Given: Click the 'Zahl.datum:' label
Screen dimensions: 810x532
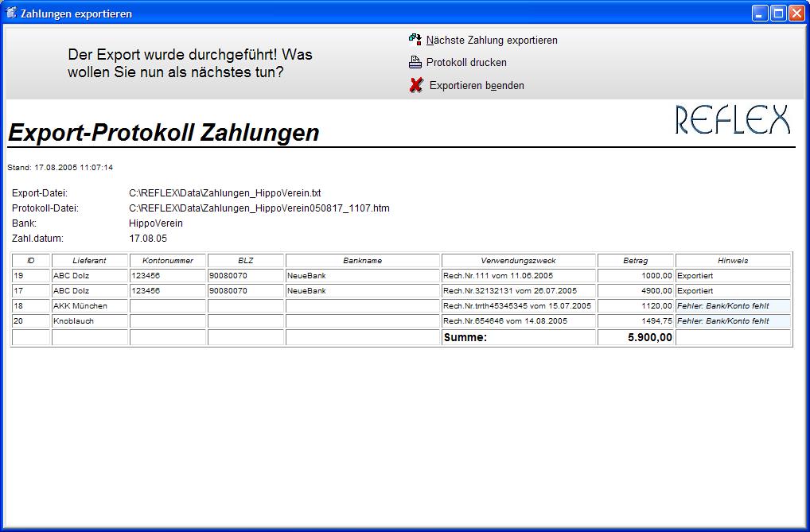Looking at the screenshot, I should [x=37, y=239].
